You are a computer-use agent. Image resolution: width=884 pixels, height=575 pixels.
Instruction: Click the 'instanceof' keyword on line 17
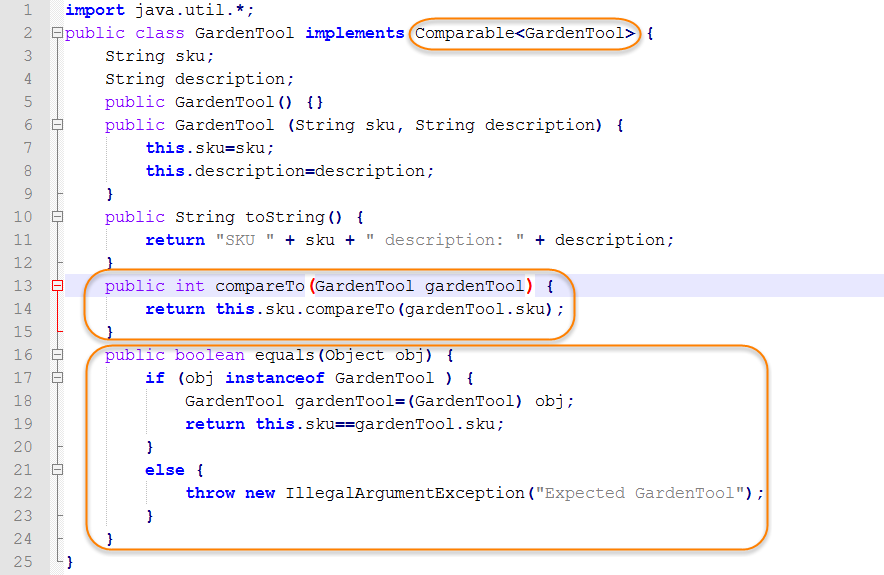point(275,378)
